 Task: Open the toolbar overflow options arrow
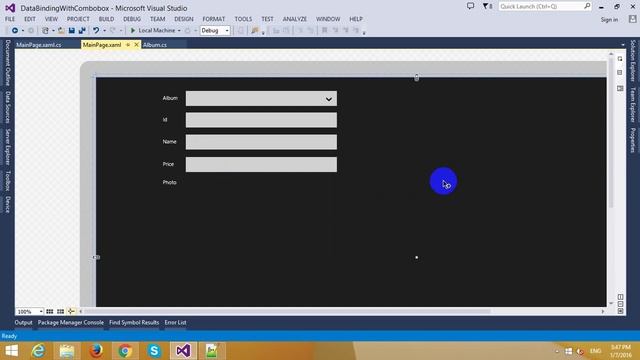[364, 32]
